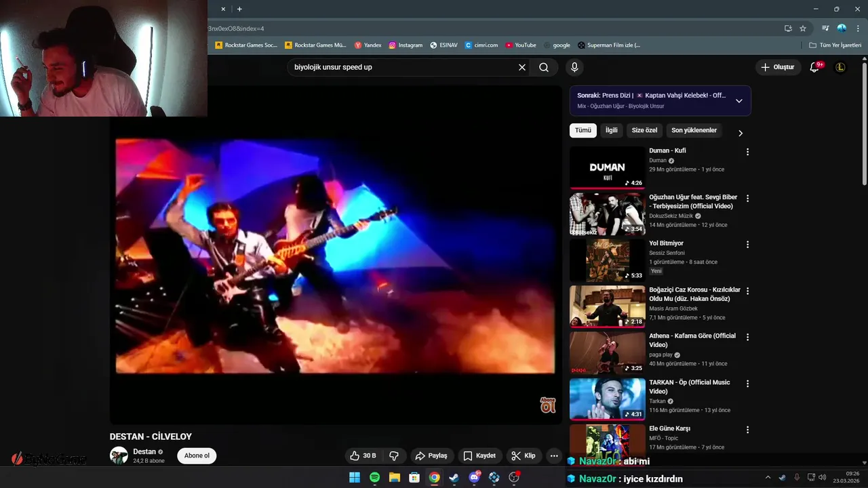This screenshot has width=868, height=488.
Task: Show hidden system tray icons
Action: (768, 477)
